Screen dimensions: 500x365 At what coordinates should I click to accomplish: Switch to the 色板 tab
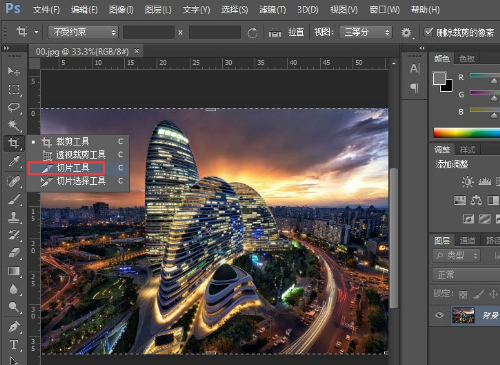pos(467,59)
